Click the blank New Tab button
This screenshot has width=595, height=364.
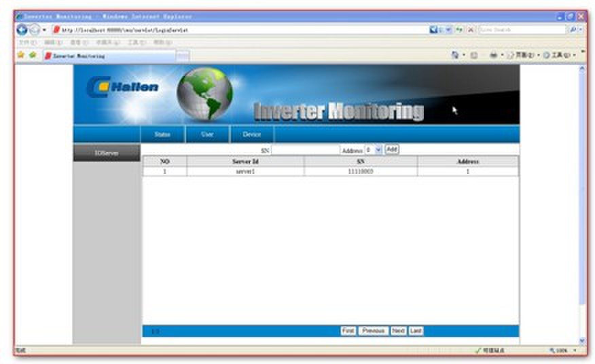click(183, 56)
